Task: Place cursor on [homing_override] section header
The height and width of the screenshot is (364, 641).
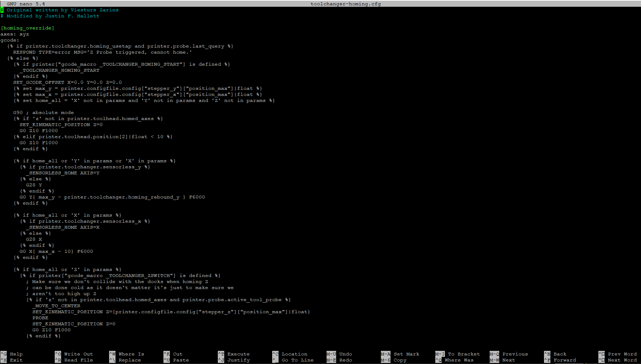Action: [x=27, y=28]
